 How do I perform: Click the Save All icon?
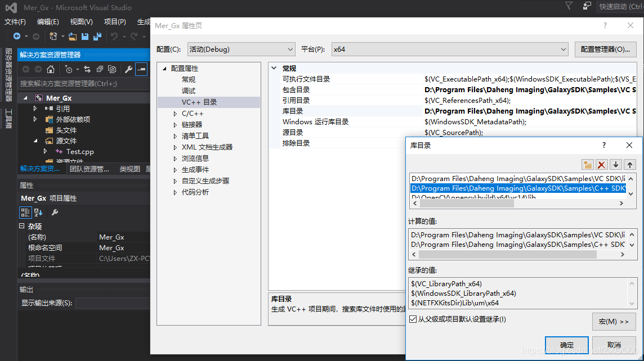coord(97,37)
